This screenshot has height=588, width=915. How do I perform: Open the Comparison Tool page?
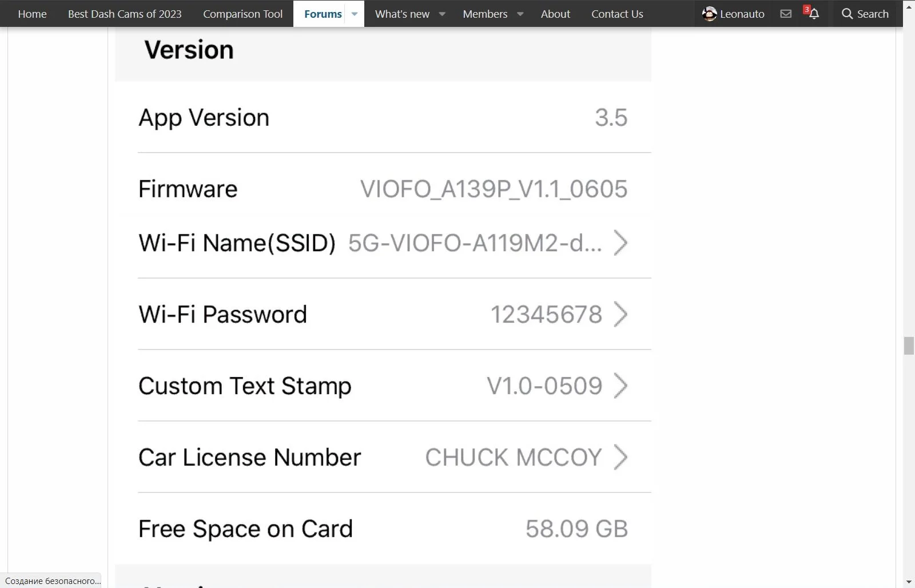(x=242, y=14)
